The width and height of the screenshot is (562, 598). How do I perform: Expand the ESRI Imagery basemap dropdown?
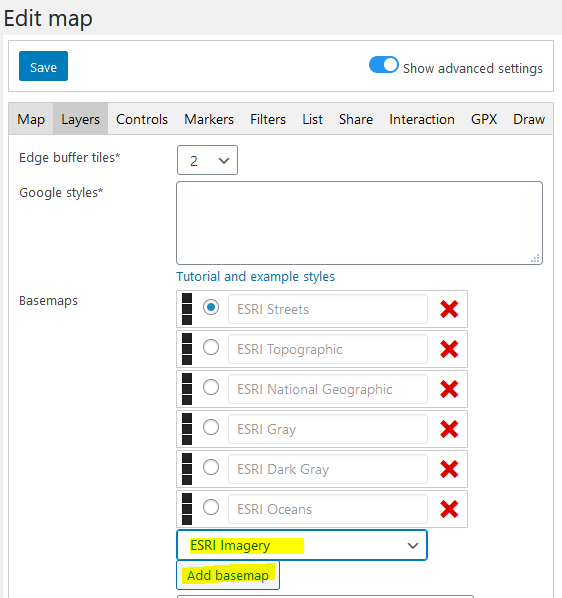[302, 545]
